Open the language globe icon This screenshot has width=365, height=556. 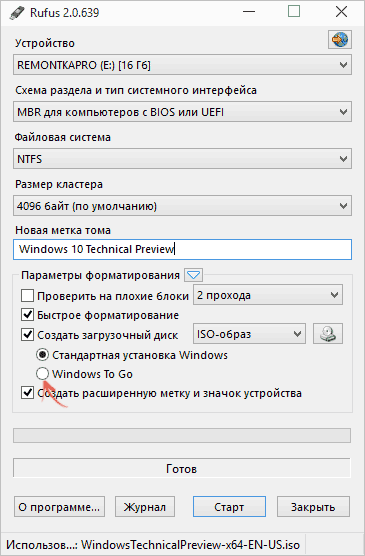click(x=340, y=39)
